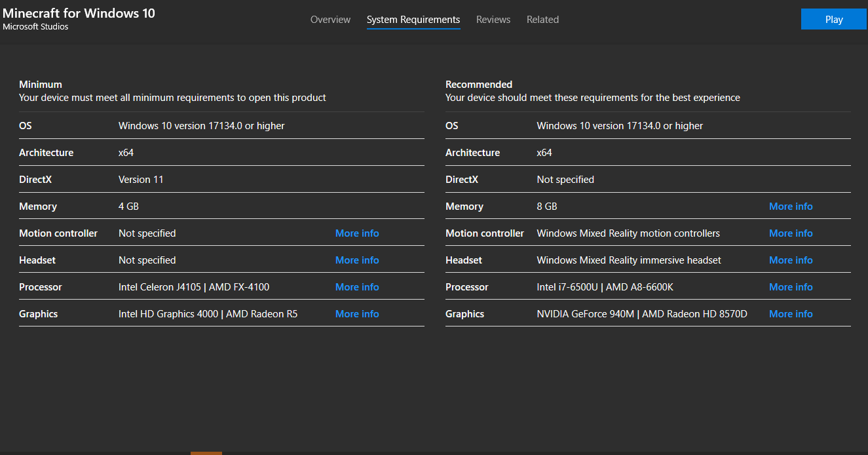Go to the Related tab
Image resolution: width=868 pixels, height=455 pixels.
(x=542, y=20)
